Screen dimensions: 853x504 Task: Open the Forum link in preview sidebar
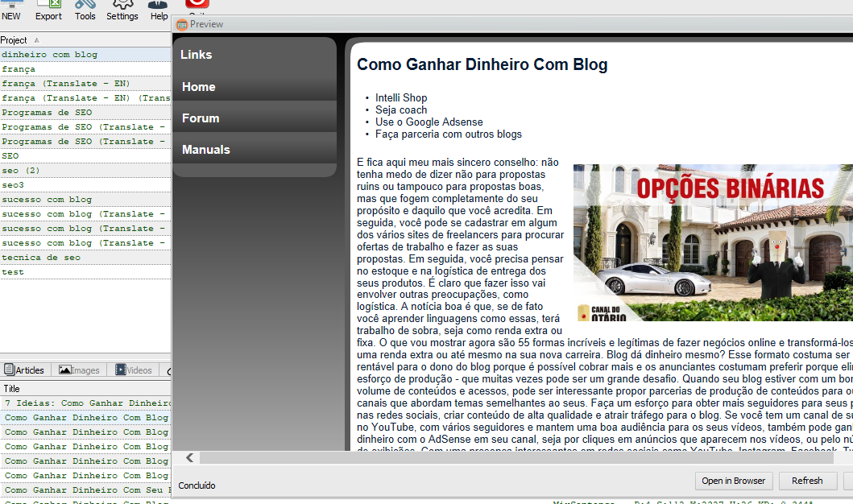click(201, 118)
